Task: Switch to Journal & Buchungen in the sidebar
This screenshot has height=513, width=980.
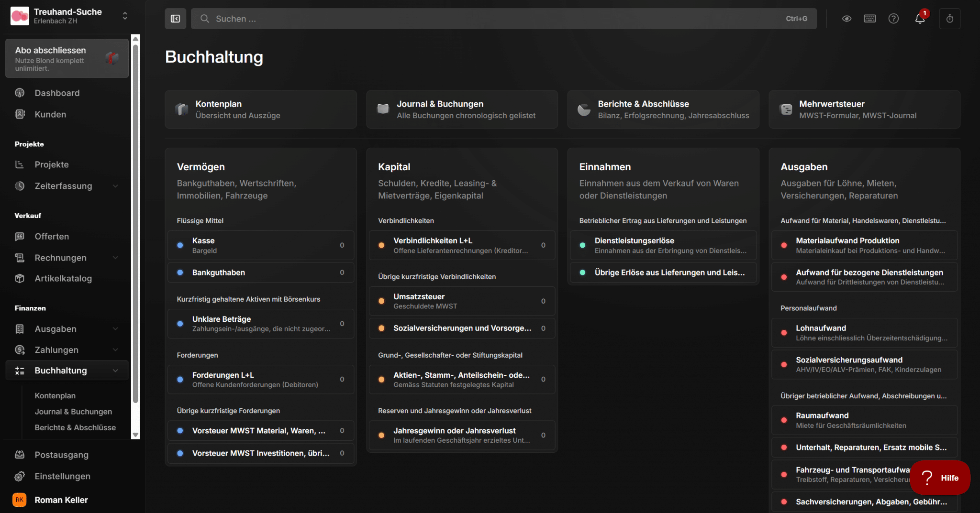Action: pos(73,411)
